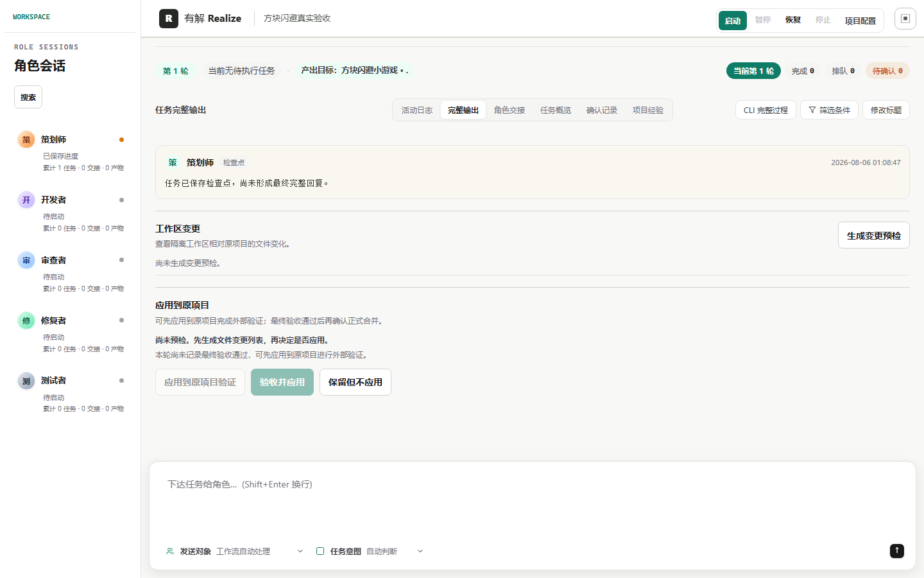Click the 审查者 role avatar icon
924x578 pixels.
tap(26, 260)
